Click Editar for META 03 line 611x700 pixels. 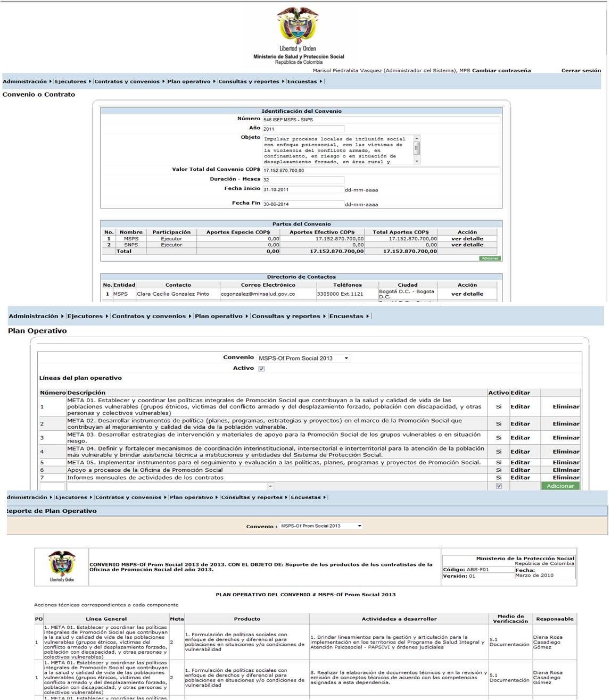(520, 438)
